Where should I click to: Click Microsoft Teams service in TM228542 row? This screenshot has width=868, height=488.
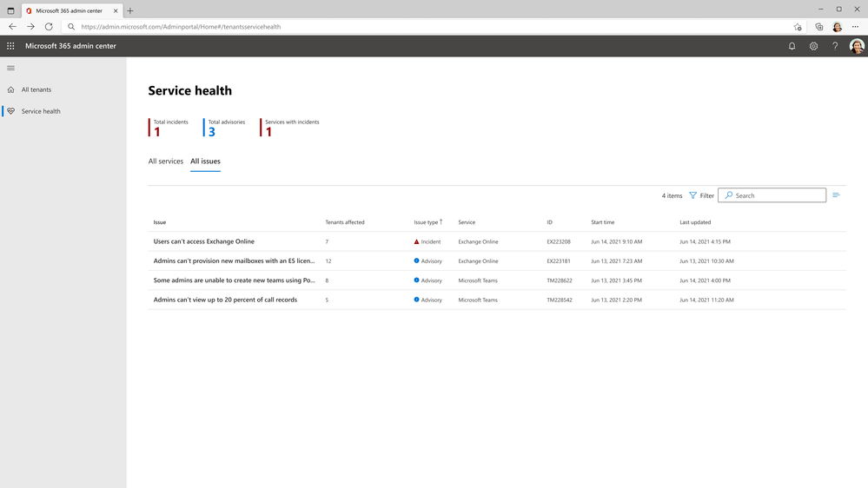tap(478, 300)
